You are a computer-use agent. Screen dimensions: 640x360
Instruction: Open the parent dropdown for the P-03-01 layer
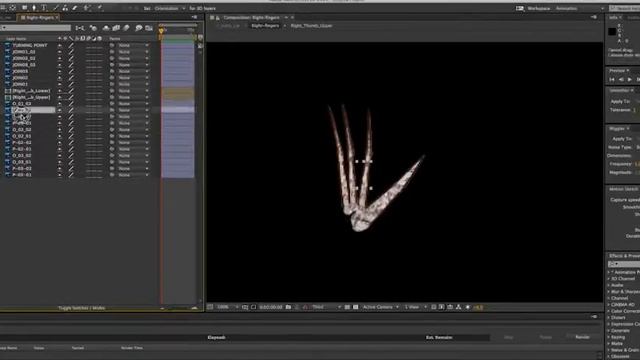[x=133, y=175]
